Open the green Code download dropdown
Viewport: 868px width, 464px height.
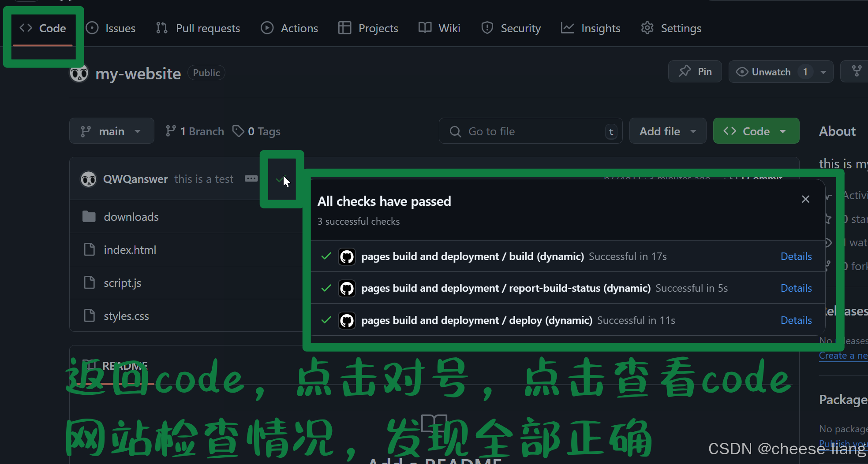pyautogui.click(x=756, y=131)
